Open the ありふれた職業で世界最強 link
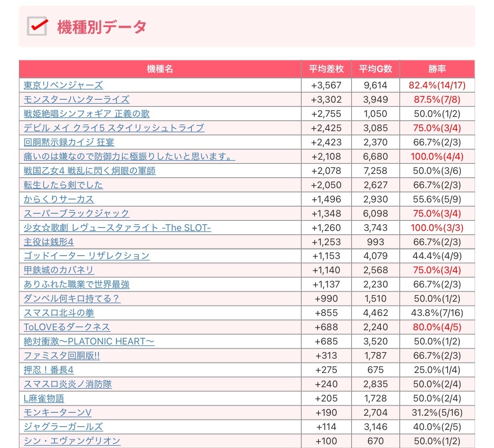Viewport: 494px width, 448px height. 77,284
